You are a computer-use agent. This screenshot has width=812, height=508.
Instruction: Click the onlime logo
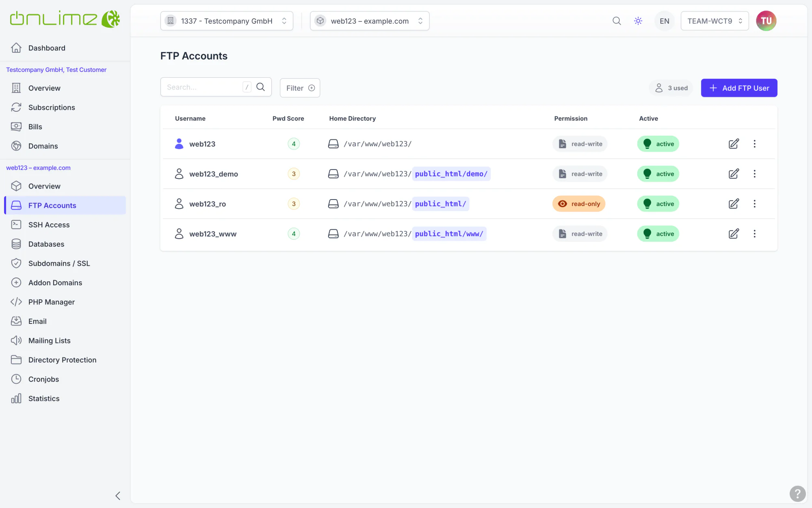[x=65, y=19]
